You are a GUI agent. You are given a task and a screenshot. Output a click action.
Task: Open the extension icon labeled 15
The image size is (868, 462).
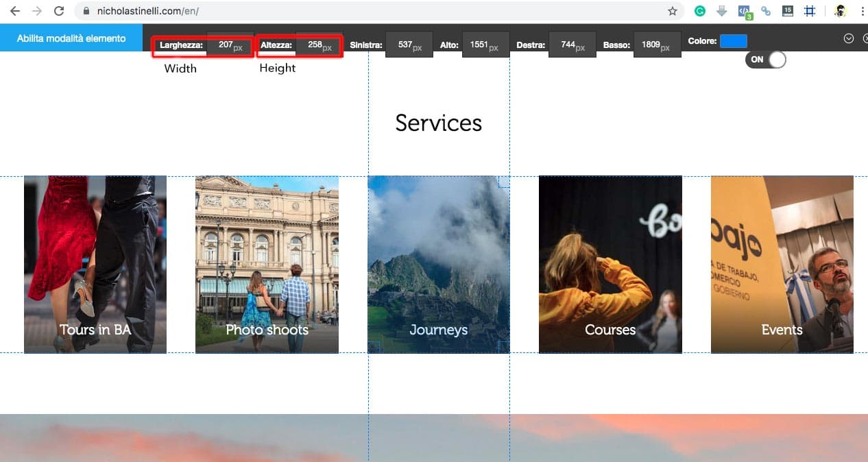[x=787, y=11]
